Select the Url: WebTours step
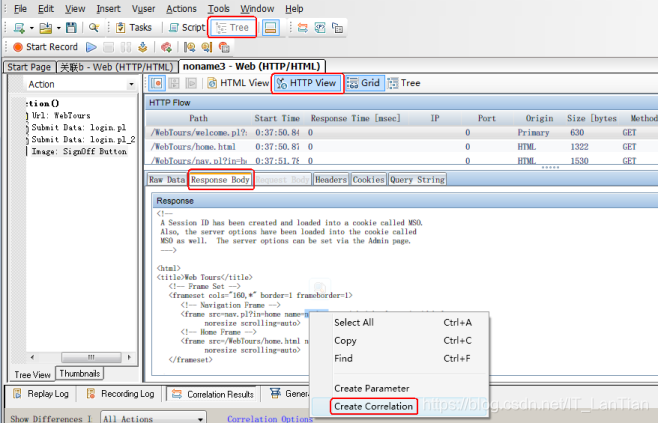This screenshot has width=658, height=423. click(61, 115)
